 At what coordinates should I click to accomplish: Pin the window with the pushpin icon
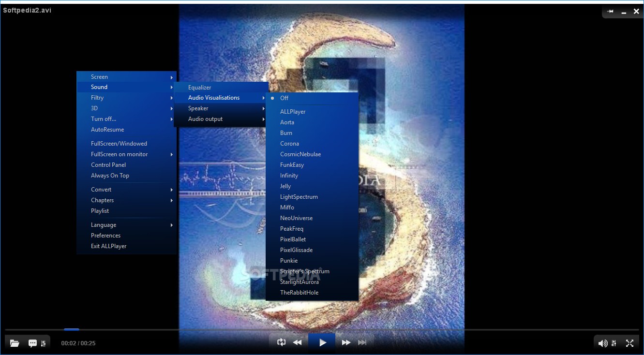click(x=610, y=11)
